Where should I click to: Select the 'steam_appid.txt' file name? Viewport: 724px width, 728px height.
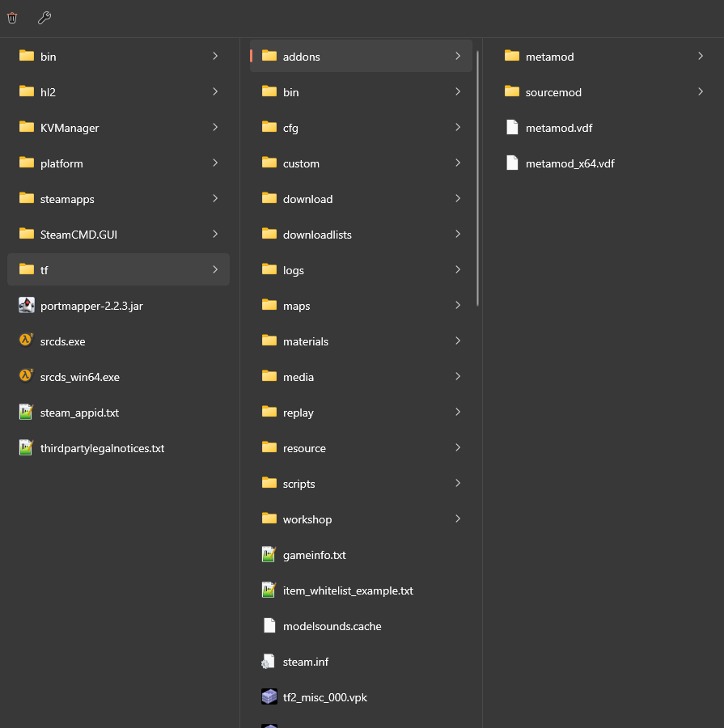(79, 413)
